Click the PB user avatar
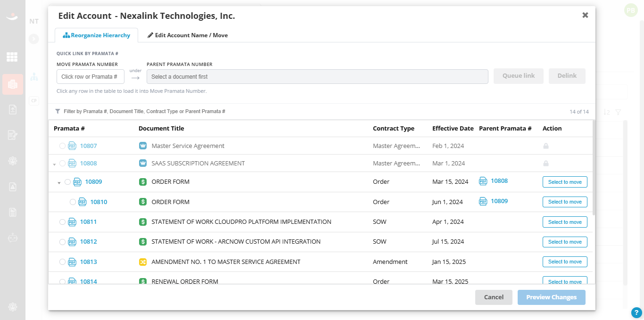Image resolution: width=644 pixels, height=320 pixels. tap(631, 10)
